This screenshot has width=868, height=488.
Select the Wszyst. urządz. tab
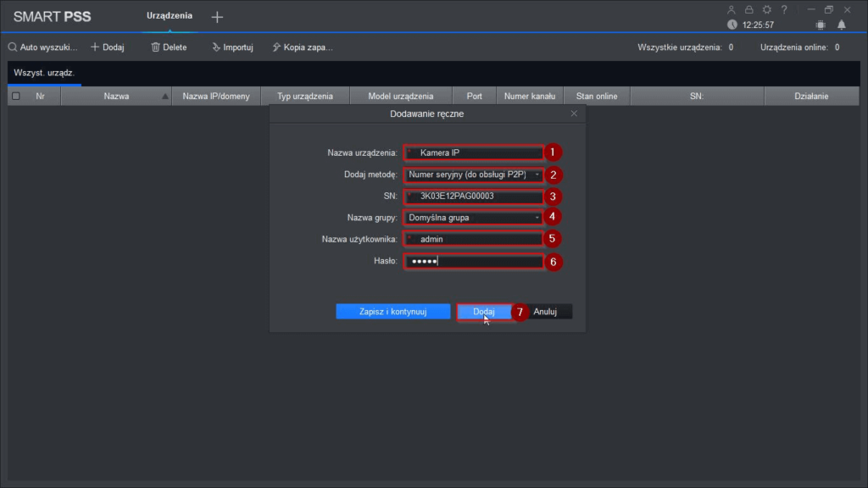tap(44, 73)
